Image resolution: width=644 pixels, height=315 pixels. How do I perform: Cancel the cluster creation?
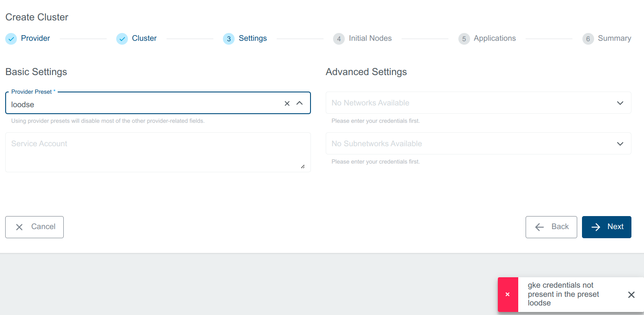point(34,226)
